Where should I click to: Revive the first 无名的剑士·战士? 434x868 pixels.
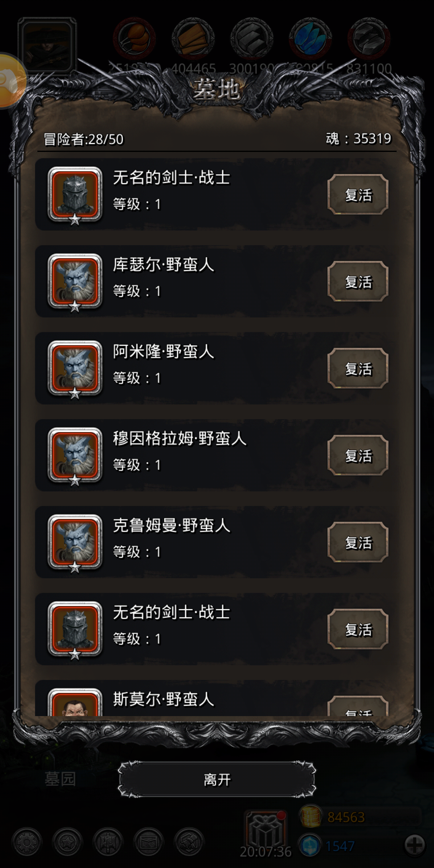(358, 194)
